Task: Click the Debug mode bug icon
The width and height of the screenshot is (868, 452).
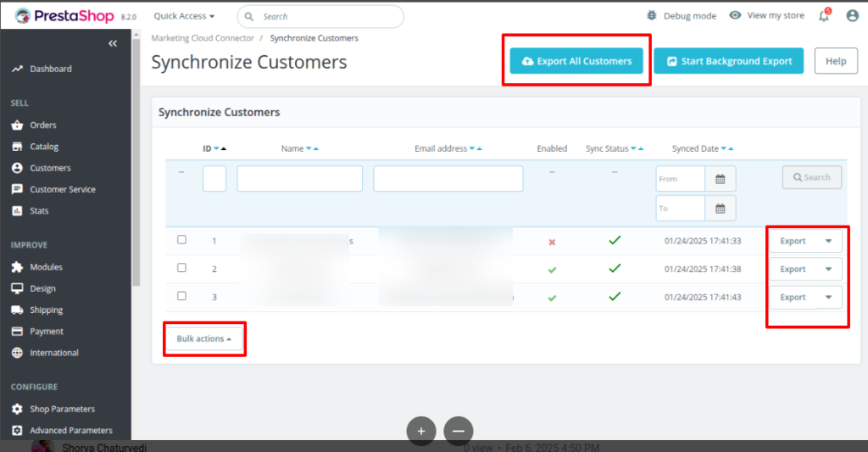Action: pos(652,15)
